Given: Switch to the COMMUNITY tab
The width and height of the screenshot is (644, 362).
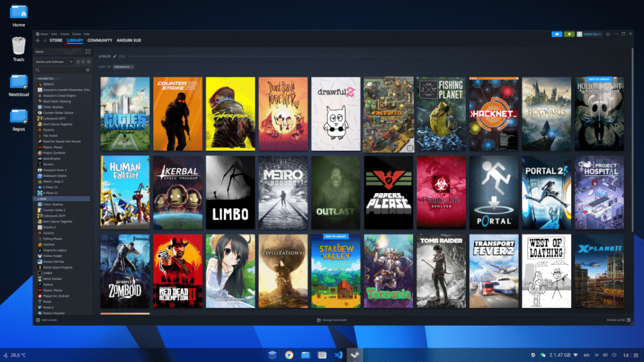Looking at the screenshot, I should click(101, 40).
